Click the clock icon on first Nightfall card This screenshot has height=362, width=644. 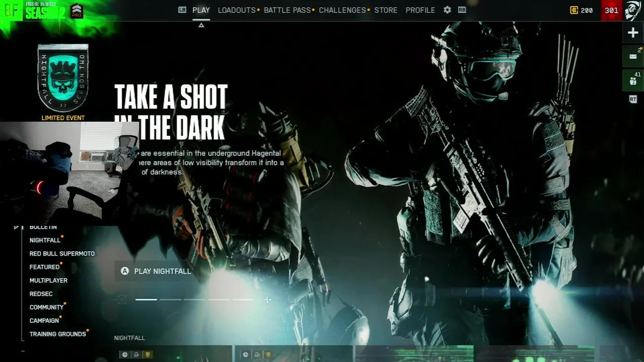125,354
